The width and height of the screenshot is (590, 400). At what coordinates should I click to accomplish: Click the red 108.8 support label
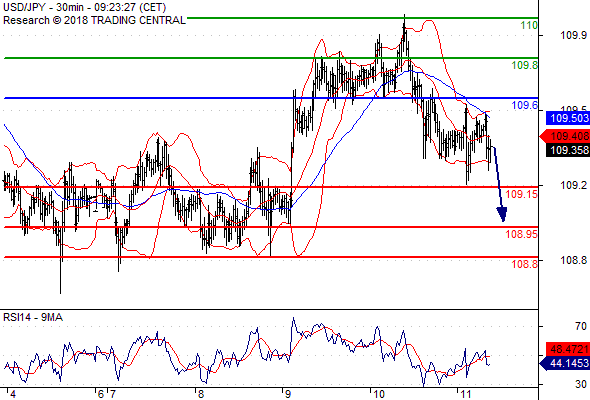click(x=525, y=264)
